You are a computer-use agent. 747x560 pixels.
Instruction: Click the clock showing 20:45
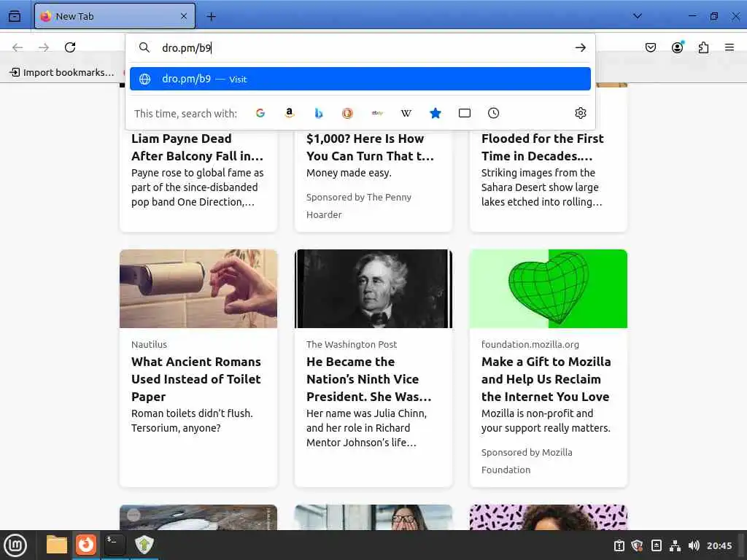(x=719, y=545)
